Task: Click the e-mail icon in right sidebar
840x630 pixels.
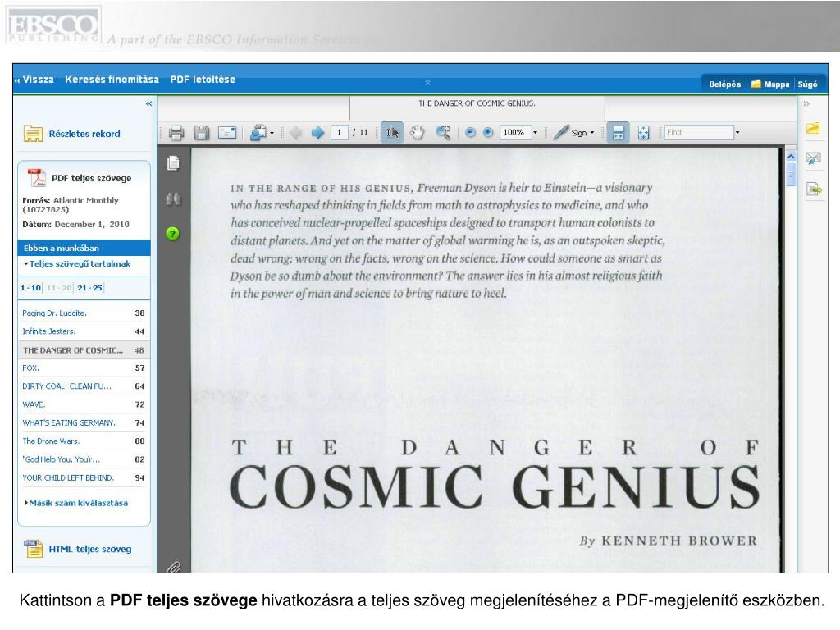Action: click(813, 158)
